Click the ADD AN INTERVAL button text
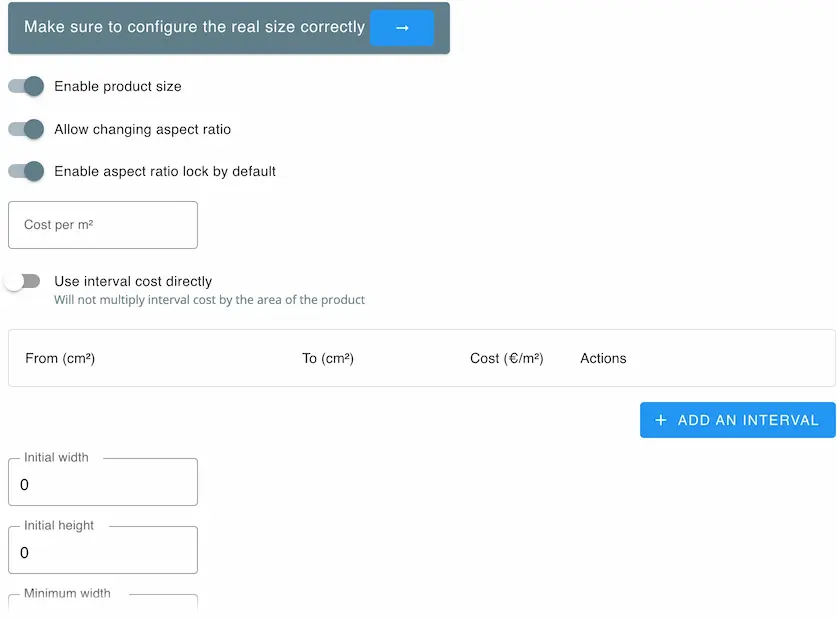837x619 pixels. 748,420
